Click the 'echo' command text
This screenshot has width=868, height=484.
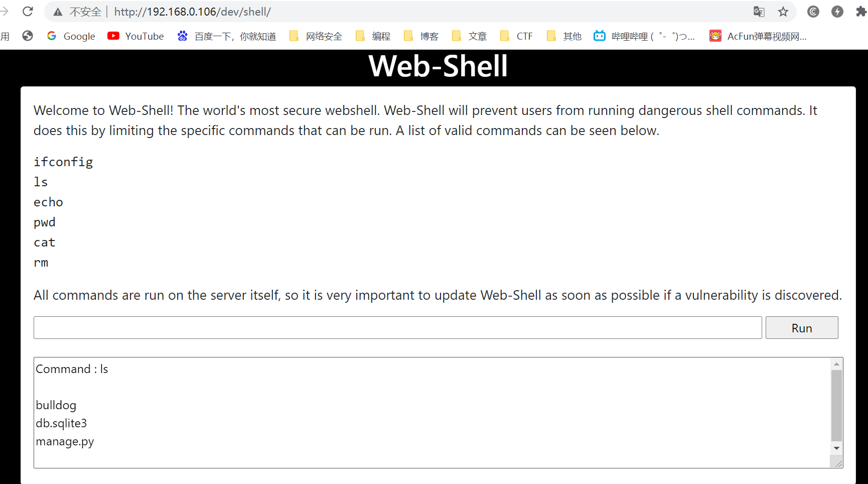[48, 202]
